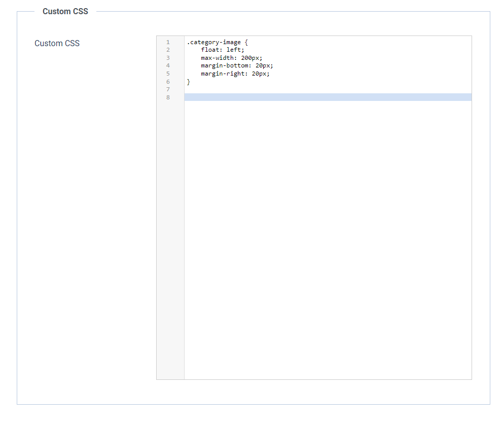Click line number 4 in the gutter
The width and height of the screenshot is (504, 425).
pos(168,65)
